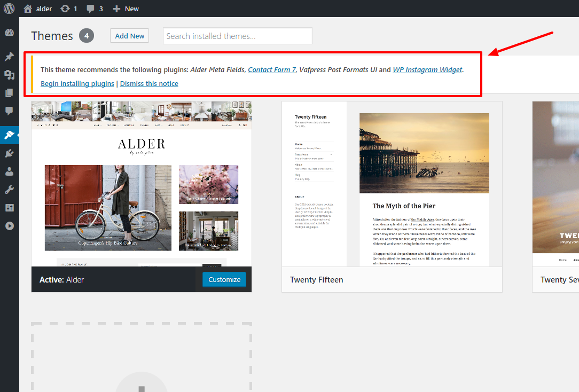Click the Add New theme button
The width and height of the screenshot is (579, 392).
click(130, 36)
